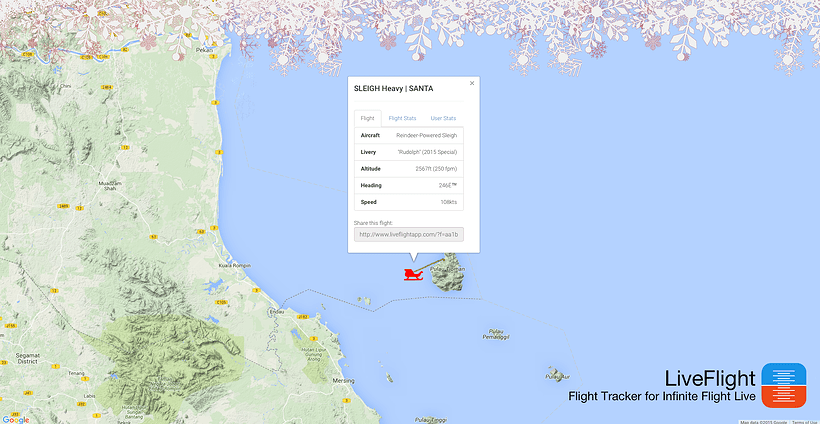The width and height of the screenshot is (820, 424).
Task: Click the LiveFlight title text
Action: 710,377
